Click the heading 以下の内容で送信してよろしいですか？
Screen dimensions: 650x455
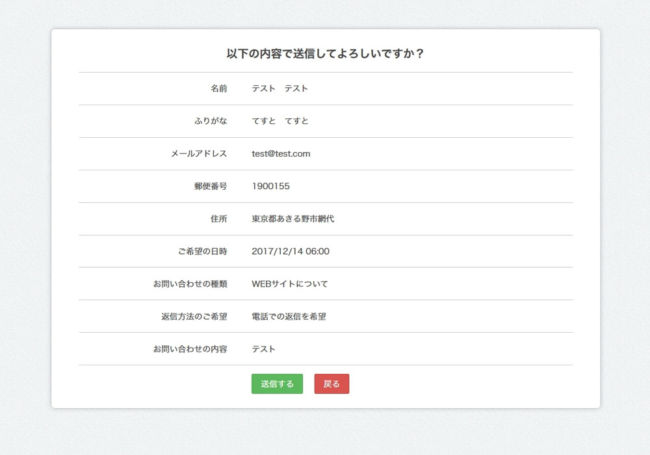coord(325,53)
